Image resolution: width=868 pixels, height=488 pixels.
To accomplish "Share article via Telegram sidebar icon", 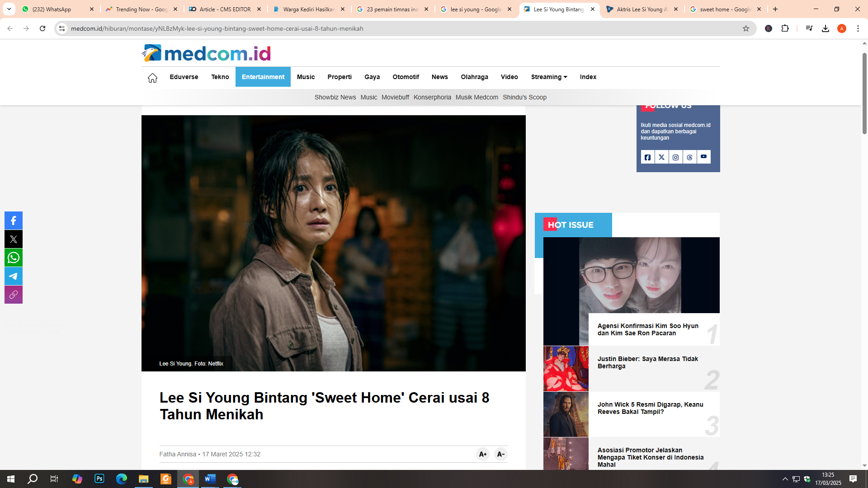I will 14,276.
